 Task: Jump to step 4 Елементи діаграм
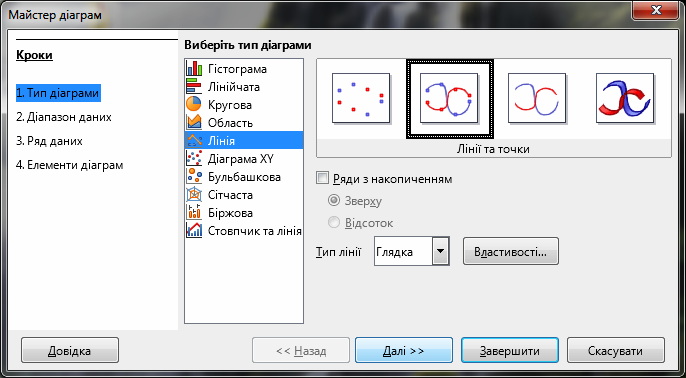pyautogui.click(x=70, y=165)
